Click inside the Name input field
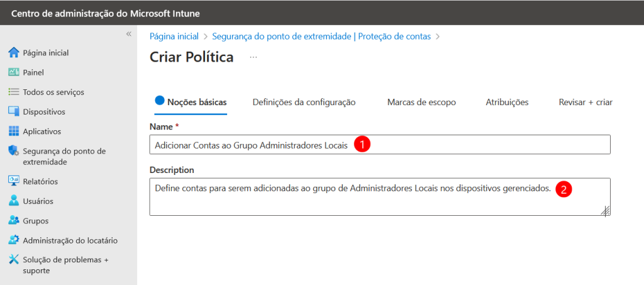 click(x=380, y=145)
